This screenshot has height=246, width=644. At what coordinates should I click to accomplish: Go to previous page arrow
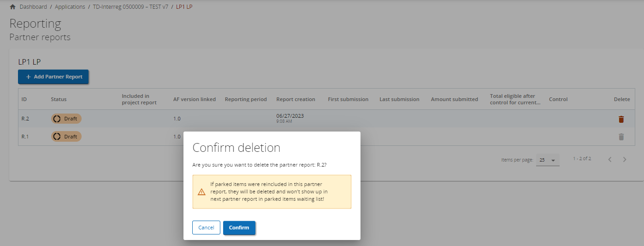point(609,160)
